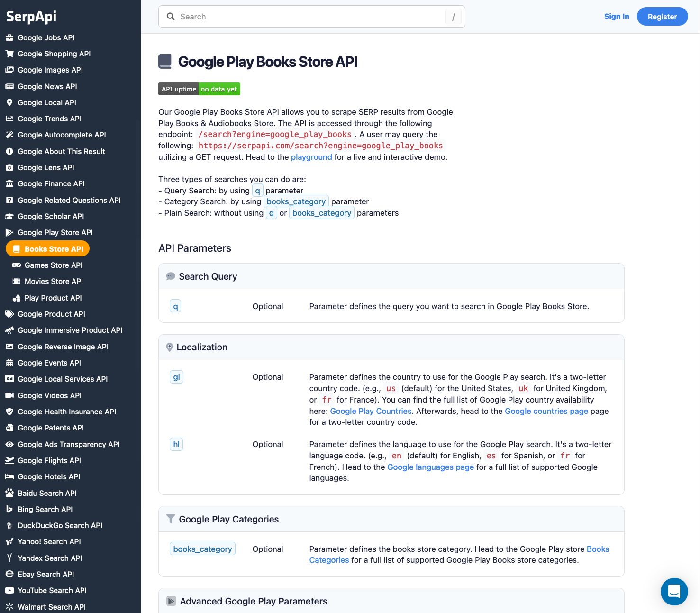Click the Advanced Google Play Parameters header
Image resolution: width=700 pixels, height=613 pixels.
coord(391,601)
